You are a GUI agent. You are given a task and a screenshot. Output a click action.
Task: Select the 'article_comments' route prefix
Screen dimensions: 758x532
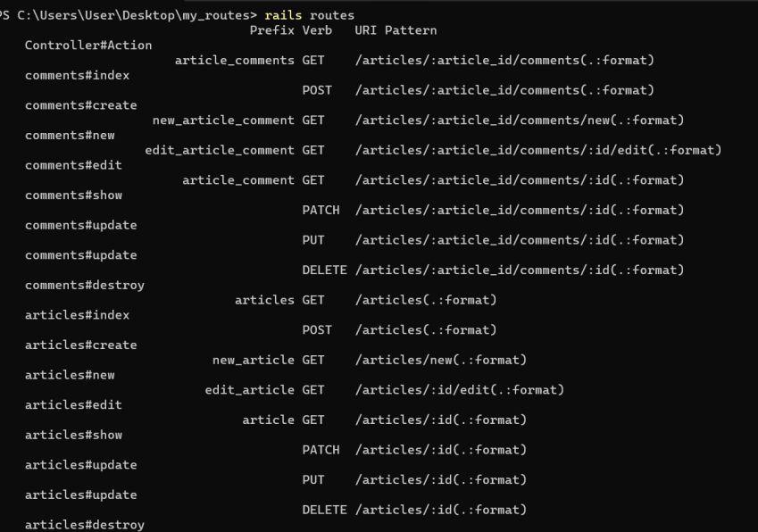[x=235, y=61]
